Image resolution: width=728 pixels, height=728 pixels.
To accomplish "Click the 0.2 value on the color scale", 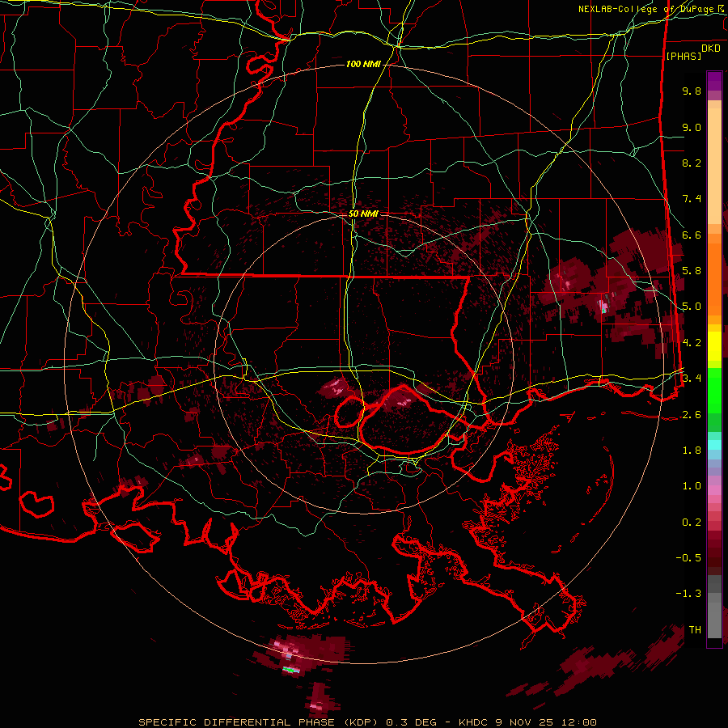I will pos(692,523).
